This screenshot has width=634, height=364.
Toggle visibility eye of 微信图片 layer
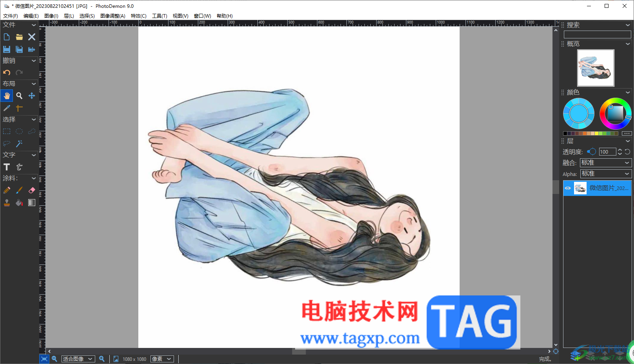(x=568, y=188)
